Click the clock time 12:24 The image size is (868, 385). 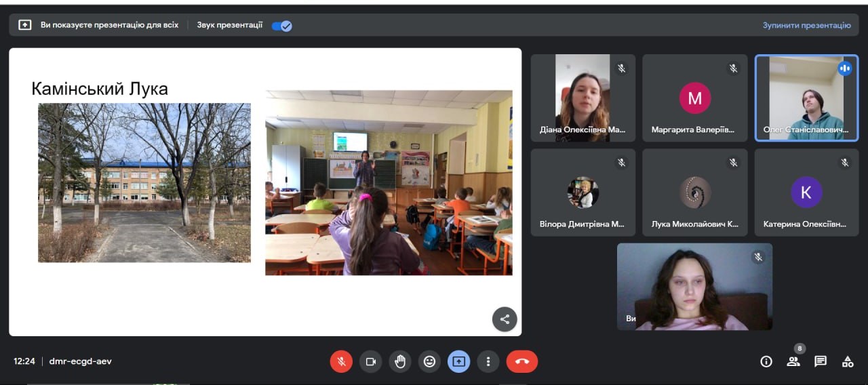pyautogui.click(x=24, y=361)
